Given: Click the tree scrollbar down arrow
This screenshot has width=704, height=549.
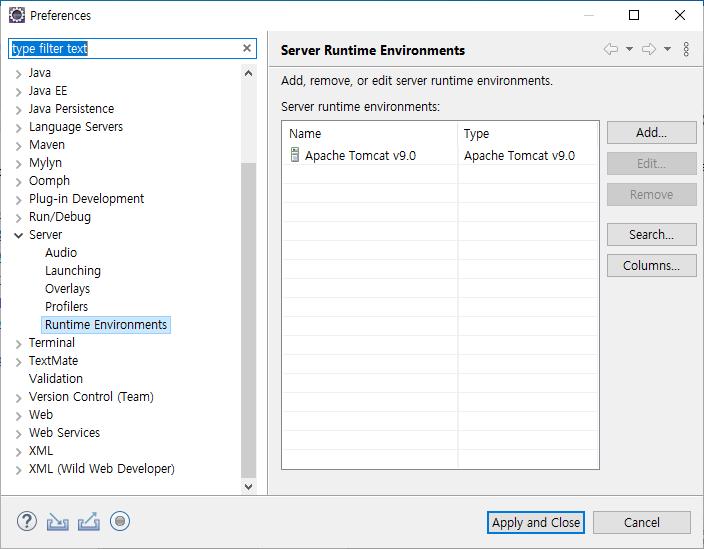Looking at the screenshot, I should pyautogui.click(x=248, y=486).
